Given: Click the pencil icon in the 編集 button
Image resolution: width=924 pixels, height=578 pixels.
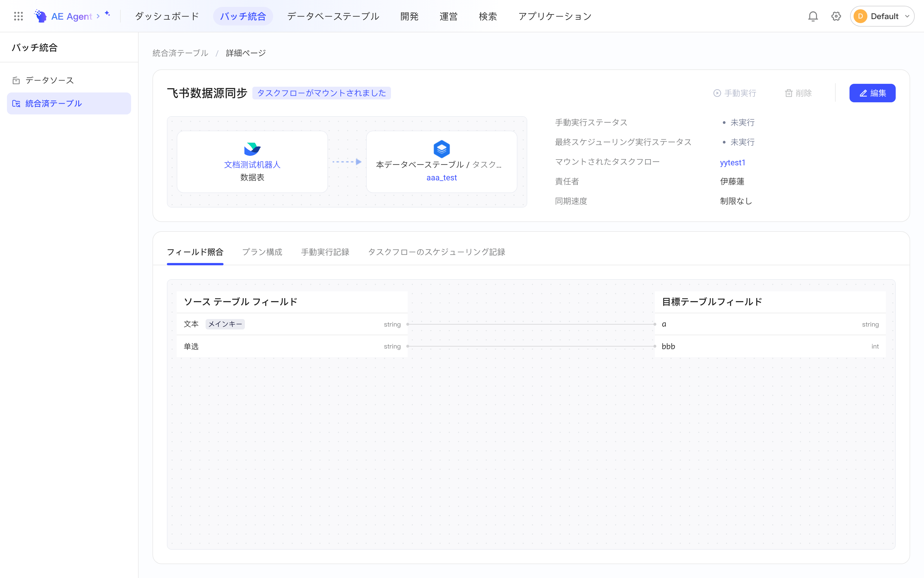Looking at the screenshot, I should click(x=863, y=93).
